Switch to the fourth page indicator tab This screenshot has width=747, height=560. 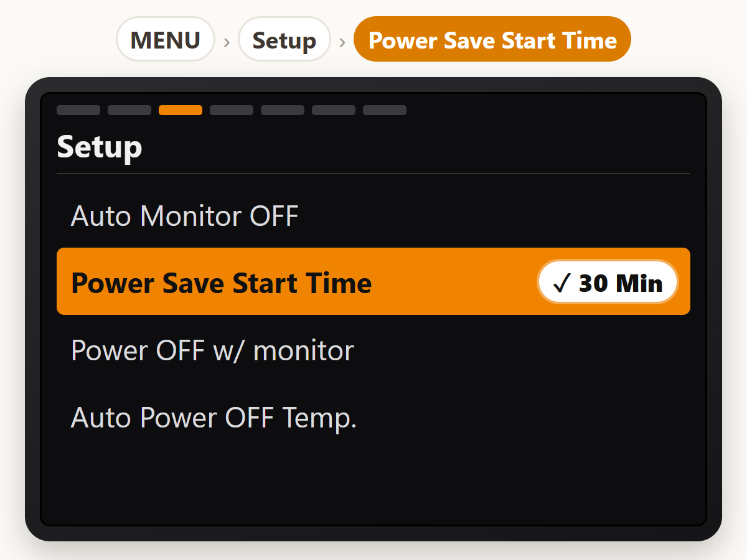(x=232, y=110)
